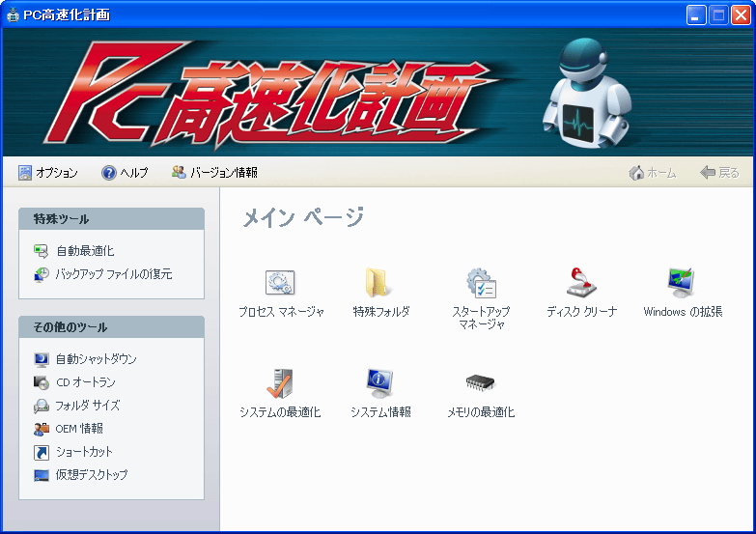
Task: Select the ショートカット link
Action: (84, 452)
